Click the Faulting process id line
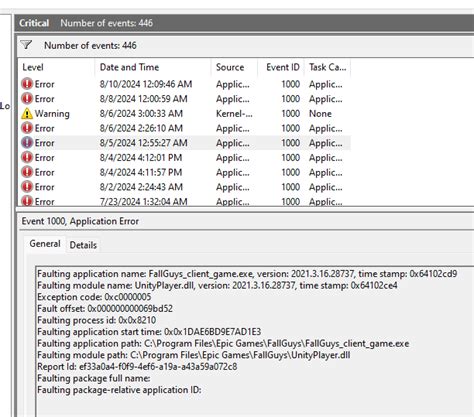This screenshot has width=474, height=417. click(x=97, y=320)
